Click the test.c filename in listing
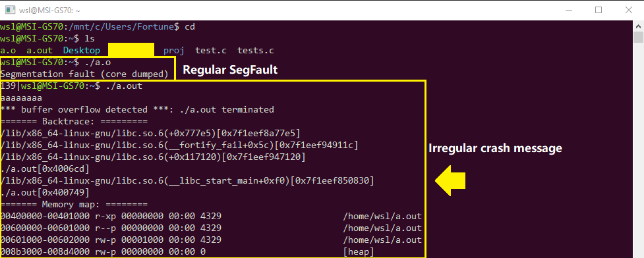The image size is (644, 258). coord(211,51)
